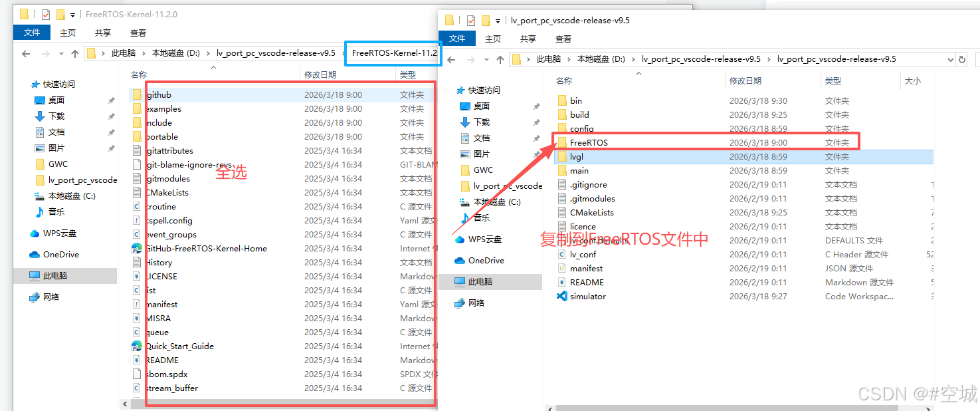Open recent locations dropdown in left window

pyautogui.click(x=61, y=53)
